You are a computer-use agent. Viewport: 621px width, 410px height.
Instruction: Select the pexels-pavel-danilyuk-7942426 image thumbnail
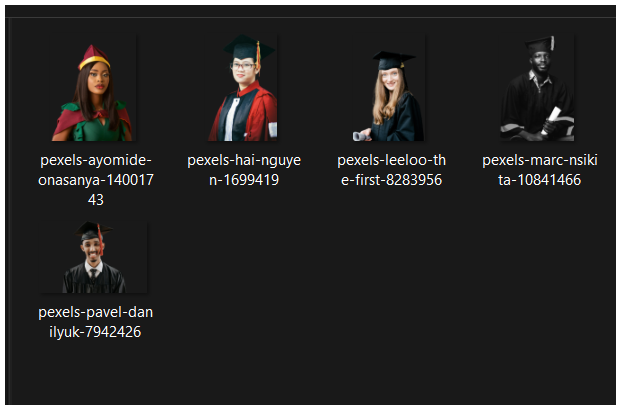(94, 257)
